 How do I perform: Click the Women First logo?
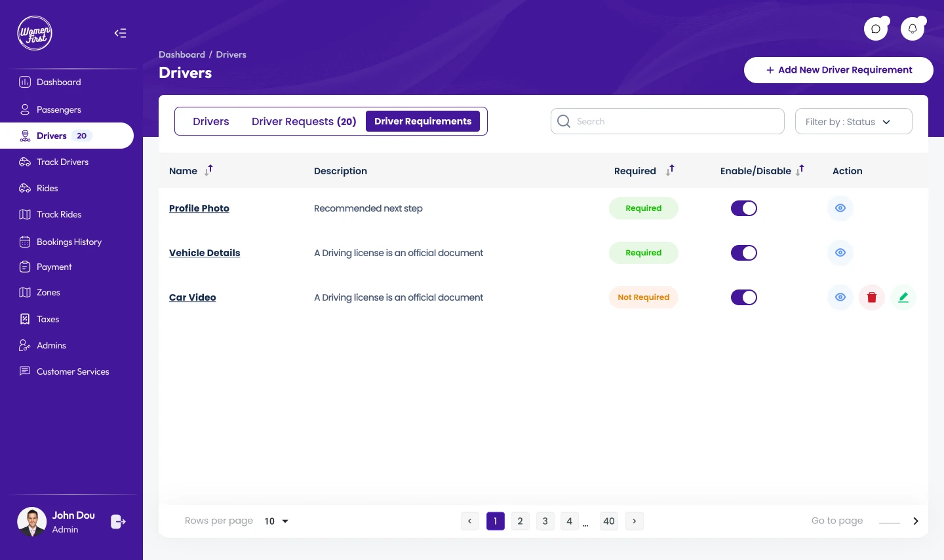[x=35, y=33]
